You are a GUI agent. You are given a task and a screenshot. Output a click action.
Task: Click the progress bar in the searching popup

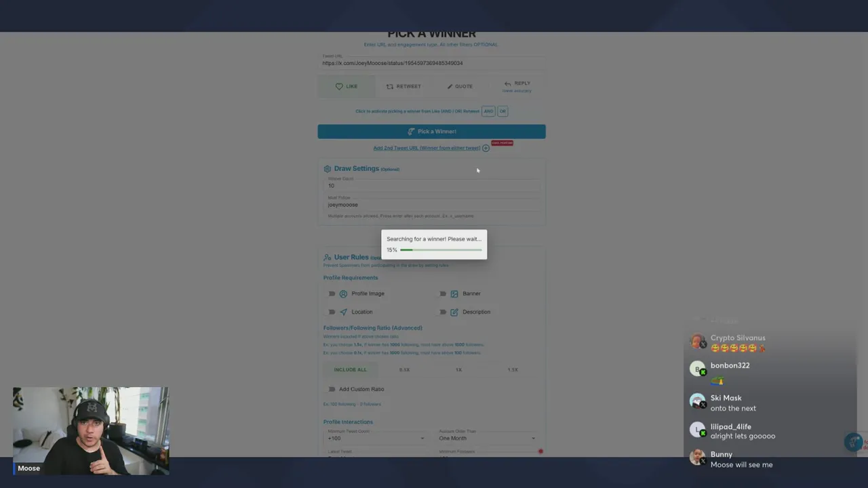click(x=441, y=250)
